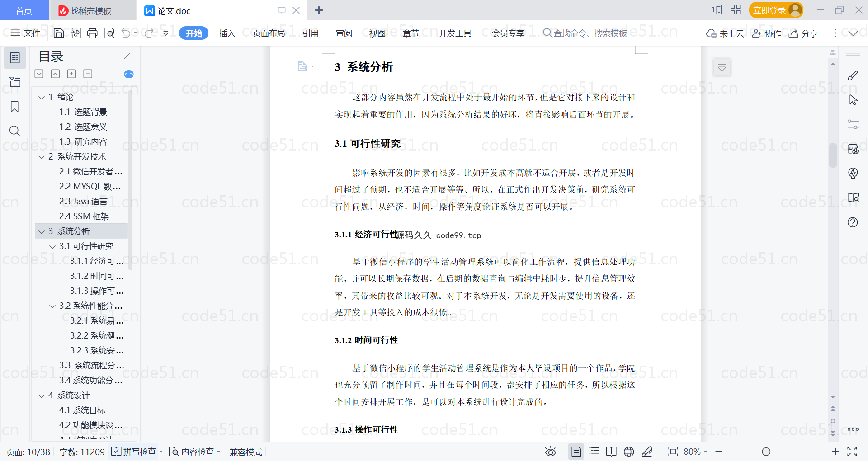Select the 开发工具 ribbon tab
This screenshot has height=461, width=868.
click(x=455, y=33)
